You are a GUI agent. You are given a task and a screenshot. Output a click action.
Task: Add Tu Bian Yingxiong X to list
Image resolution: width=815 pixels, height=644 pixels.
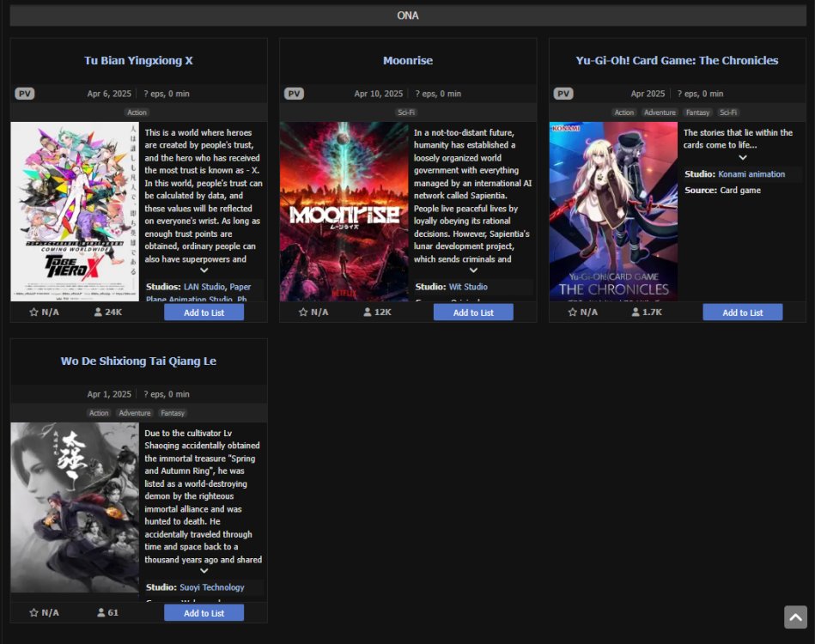click(204, 313)
